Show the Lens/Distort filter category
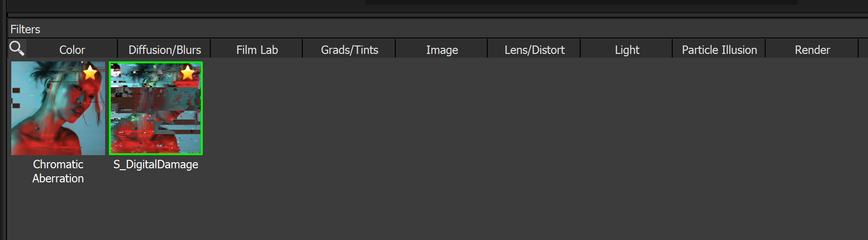The width and height of the screenshot is (868, 240). tap(534, 50)
